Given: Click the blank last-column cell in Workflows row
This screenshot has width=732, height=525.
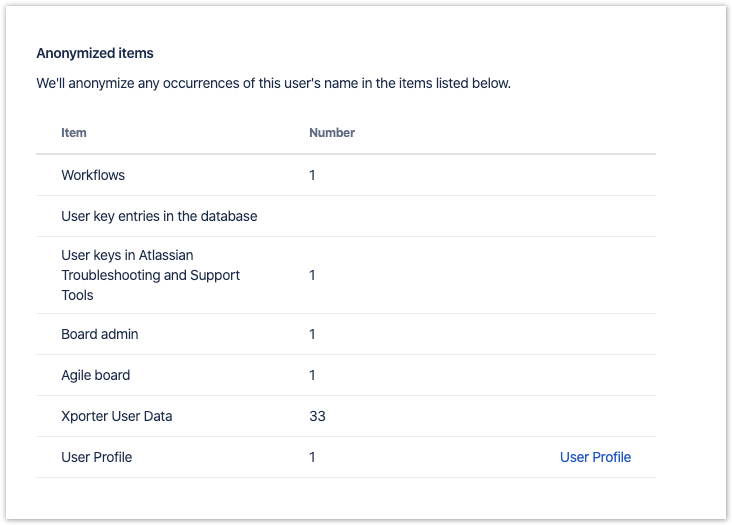Looking at the screenshot, I should (x=595, y=175).
